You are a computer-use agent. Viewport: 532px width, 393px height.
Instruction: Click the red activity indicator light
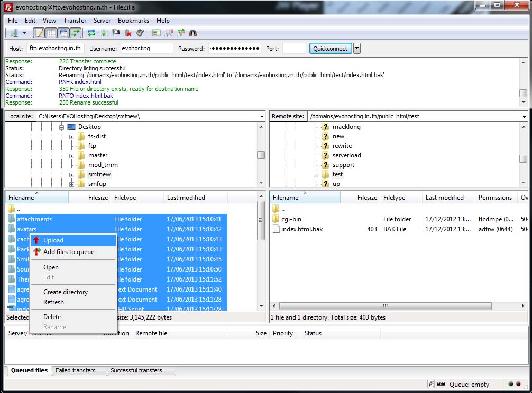pos(518,384)
